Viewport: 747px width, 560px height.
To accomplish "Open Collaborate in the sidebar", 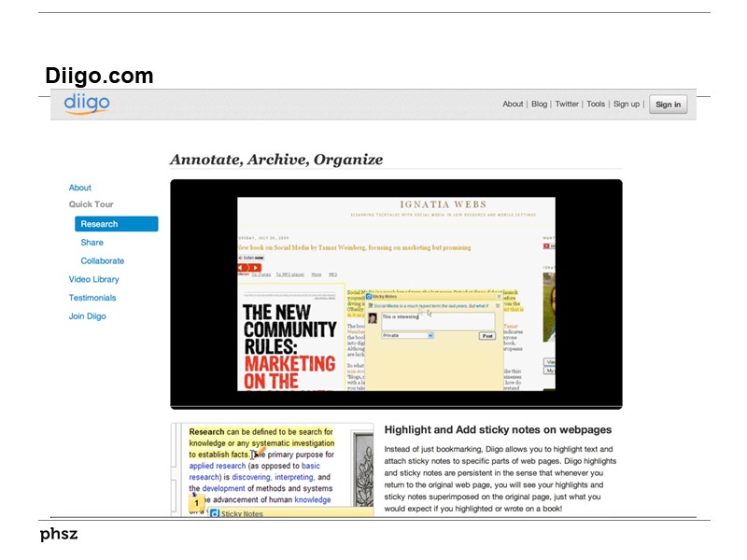I will coord(102,261).
